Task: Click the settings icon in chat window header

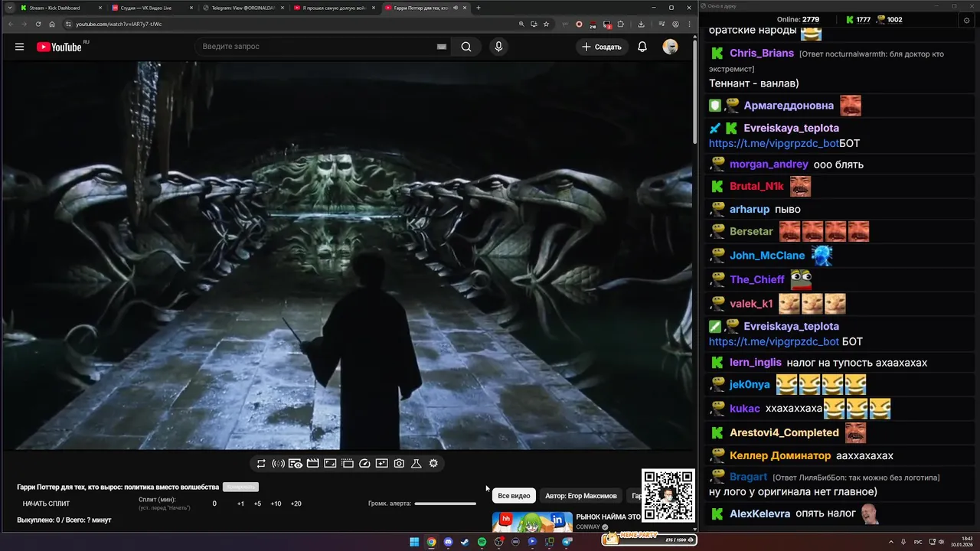Action: coord(966,20)
